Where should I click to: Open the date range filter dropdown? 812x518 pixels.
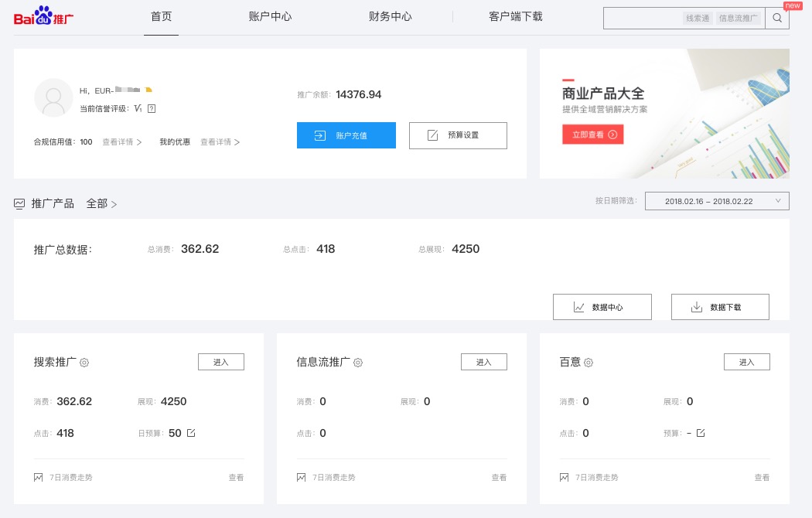tap(716, 201)
